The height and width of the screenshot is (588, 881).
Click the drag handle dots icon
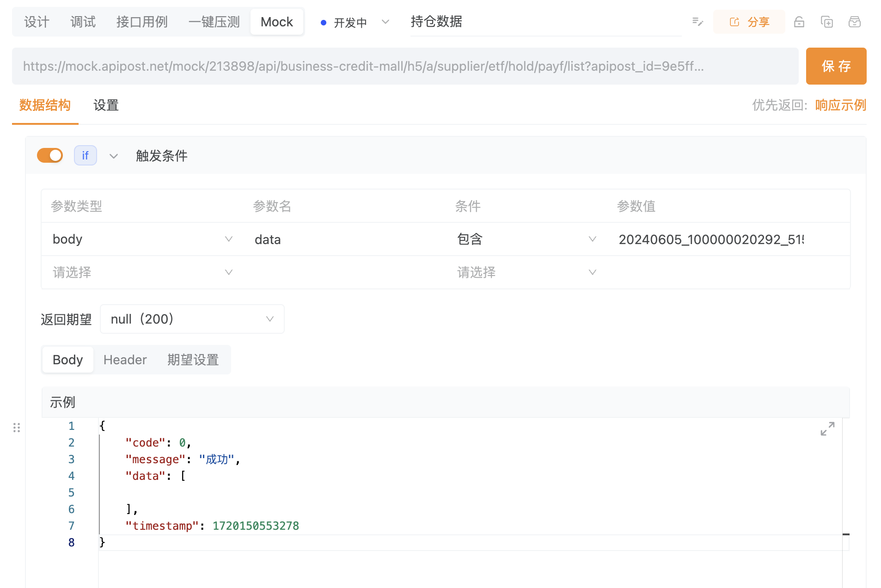click(x=17, y=428)
